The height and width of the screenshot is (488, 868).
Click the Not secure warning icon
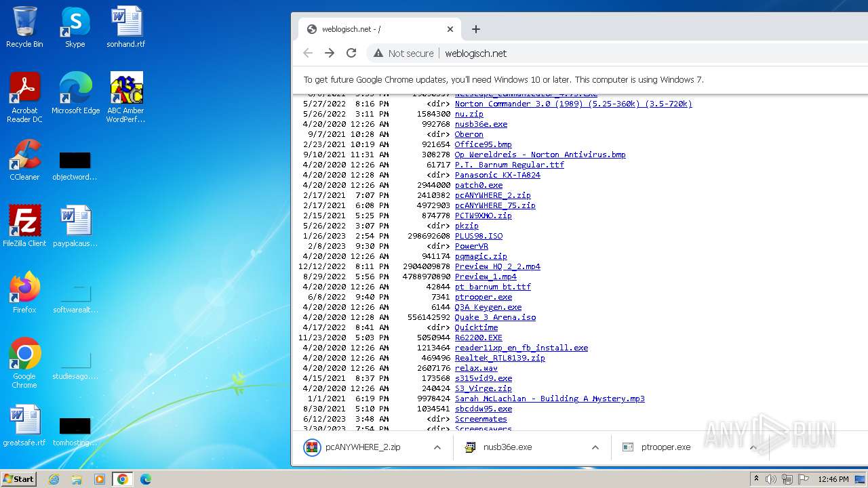click(x=378, y=53)
